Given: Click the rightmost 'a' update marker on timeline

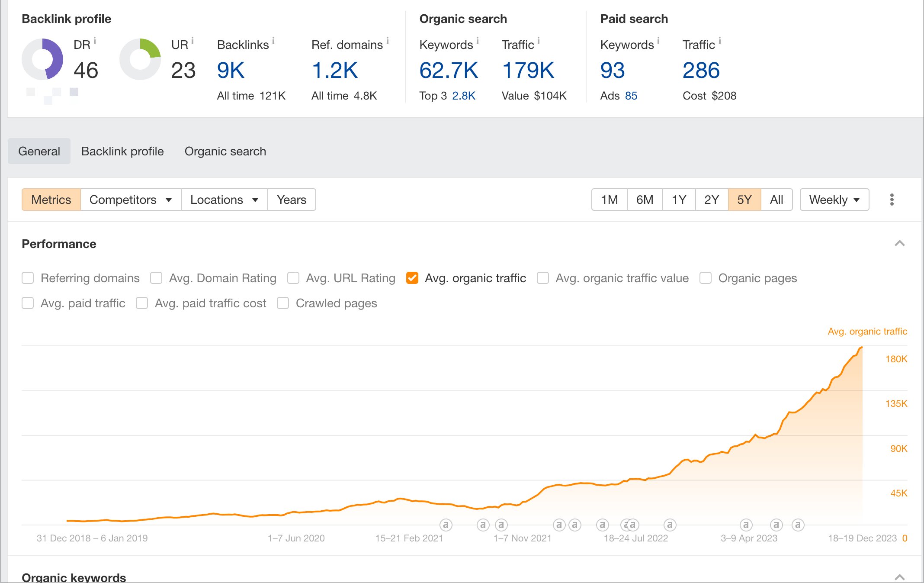Looking at the screenshot, I should click(x=798, y=525).
